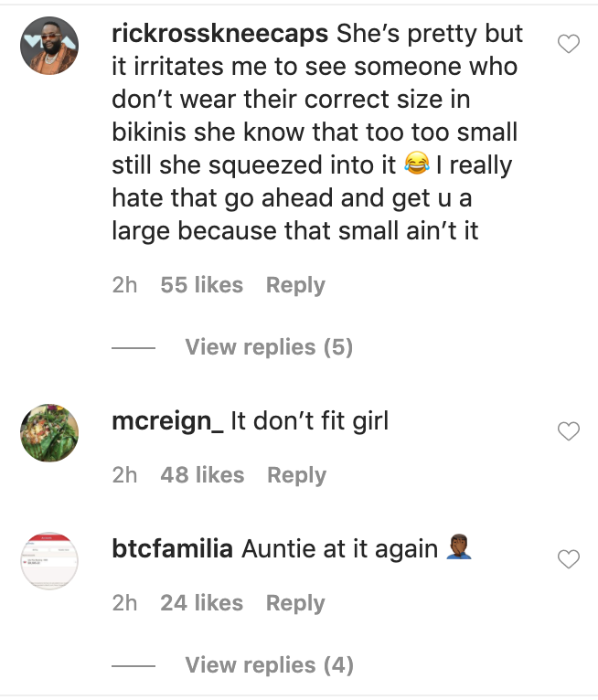Expand View replies (4) thread

click(x=269, y=665)
